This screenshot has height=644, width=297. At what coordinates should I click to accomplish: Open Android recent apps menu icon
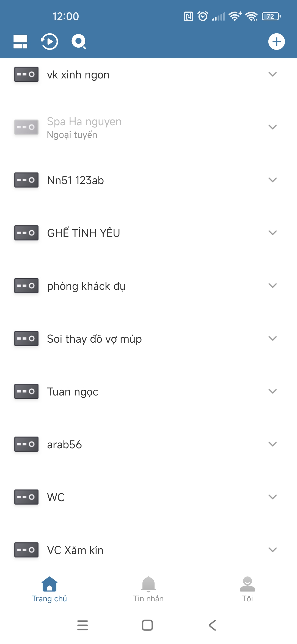click(82, 625)
